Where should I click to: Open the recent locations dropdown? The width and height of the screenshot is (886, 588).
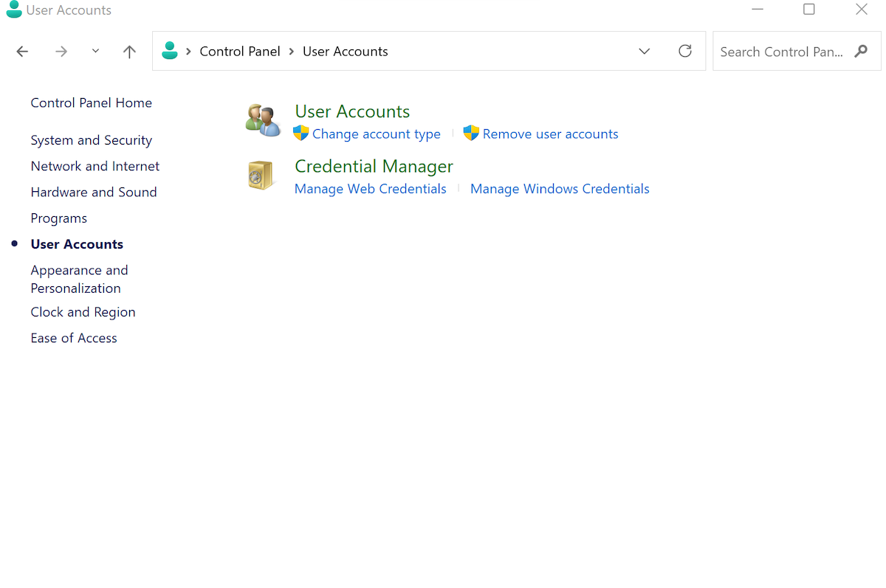[x=95, y=51]
